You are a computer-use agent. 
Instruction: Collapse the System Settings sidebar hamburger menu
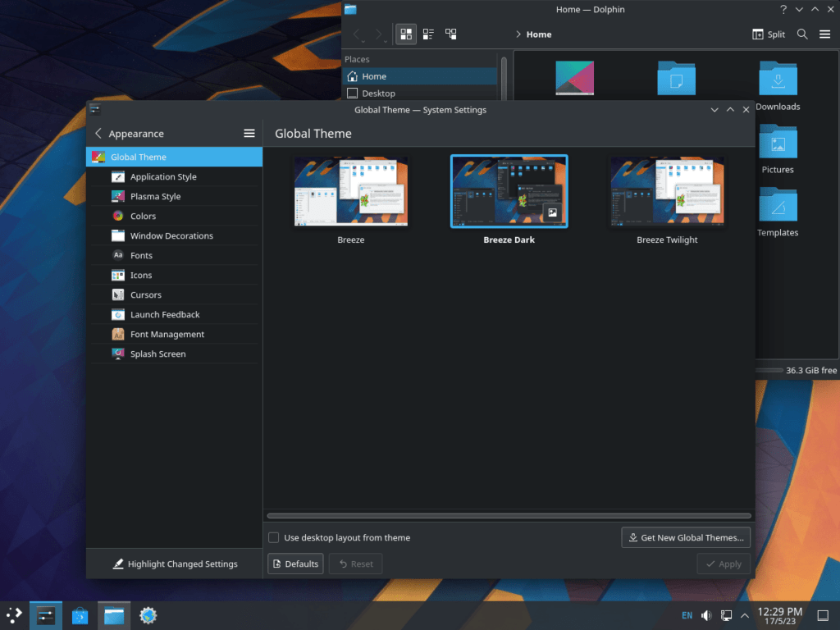click(249, 133)
